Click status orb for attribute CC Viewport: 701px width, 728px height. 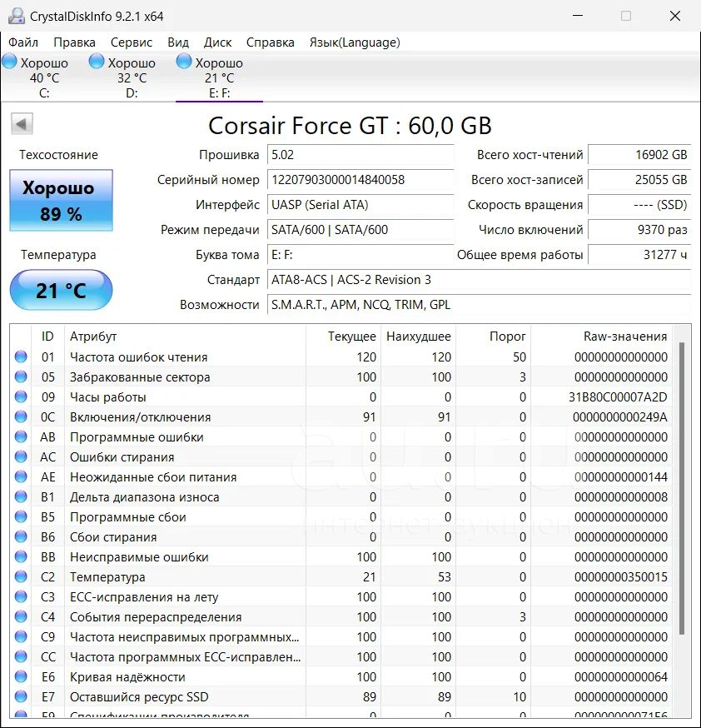point(21,656)
